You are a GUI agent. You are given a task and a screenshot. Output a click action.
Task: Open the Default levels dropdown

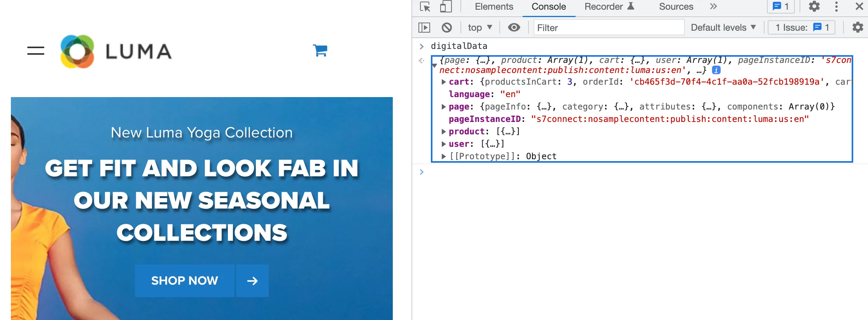723,28
